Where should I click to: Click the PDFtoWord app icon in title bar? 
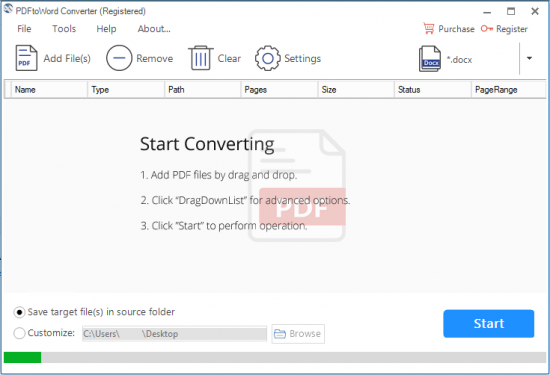tap(8, 9)
